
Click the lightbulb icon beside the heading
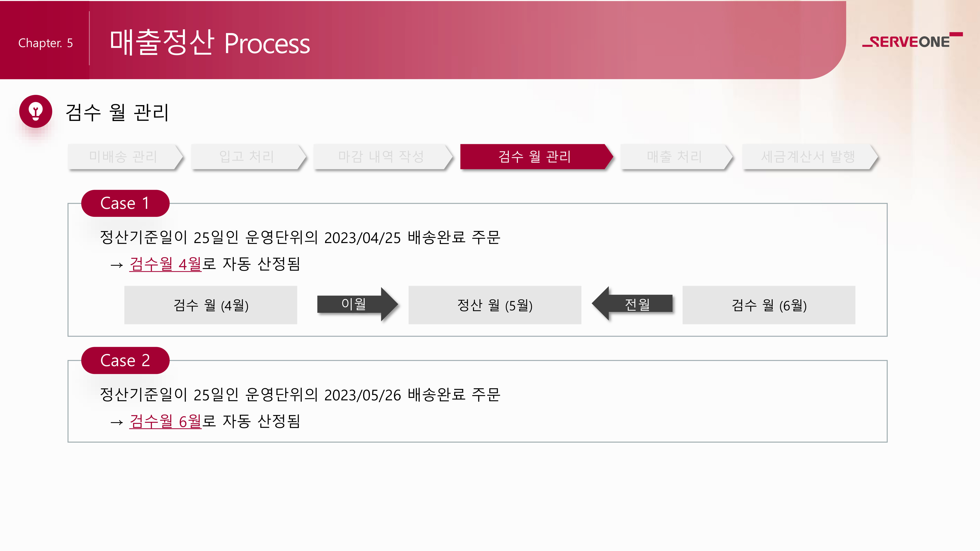tap(36, 111)
